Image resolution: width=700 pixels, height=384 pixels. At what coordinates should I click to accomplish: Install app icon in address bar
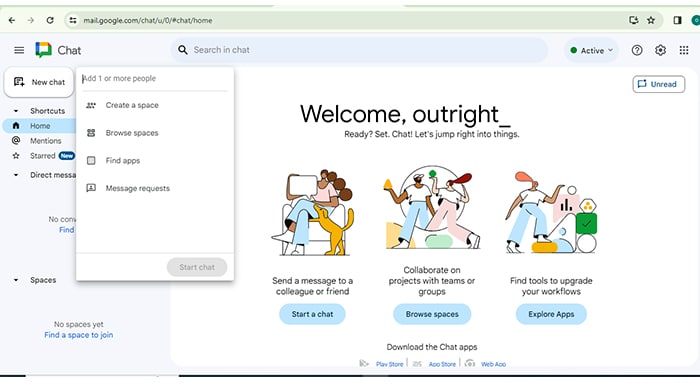633,20
